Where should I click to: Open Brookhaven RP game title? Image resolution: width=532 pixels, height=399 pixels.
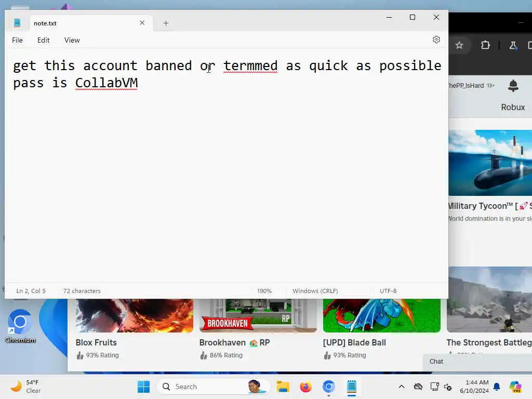[234, 343]
